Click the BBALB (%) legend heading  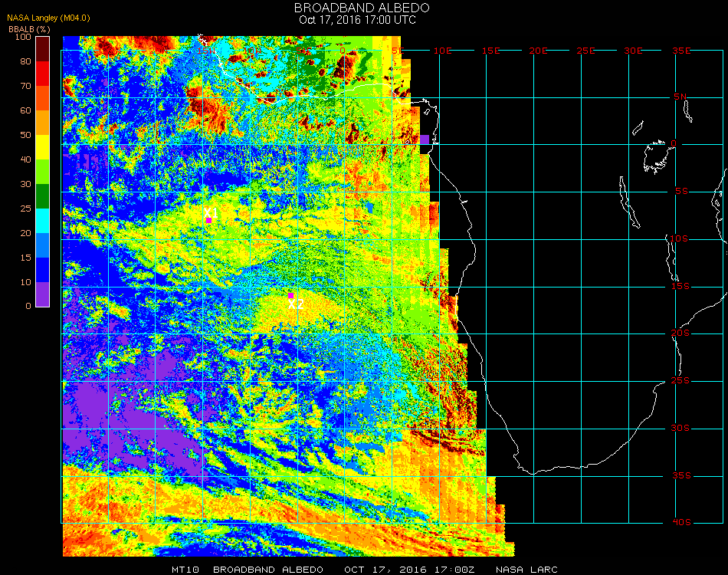click(29, 29)
